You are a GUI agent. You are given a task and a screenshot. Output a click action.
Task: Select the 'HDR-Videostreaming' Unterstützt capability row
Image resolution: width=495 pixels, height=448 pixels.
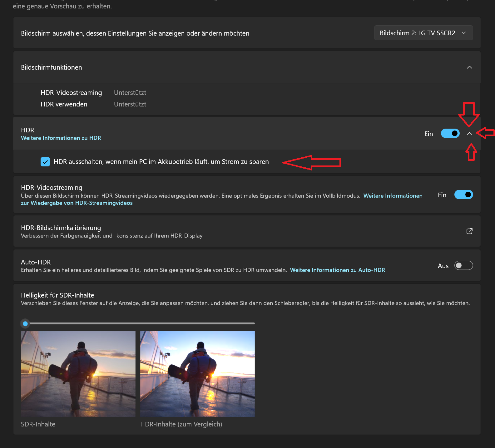[93, 93]
